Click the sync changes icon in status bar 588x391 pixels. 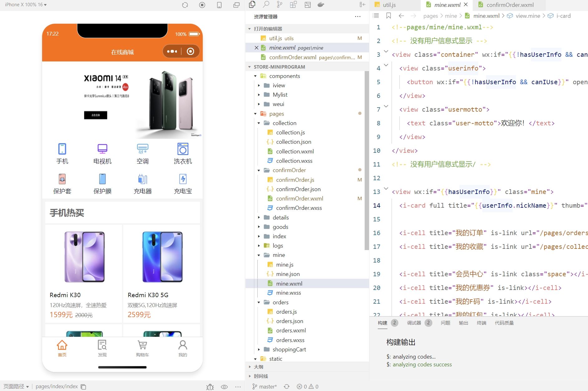pos(287,387)
